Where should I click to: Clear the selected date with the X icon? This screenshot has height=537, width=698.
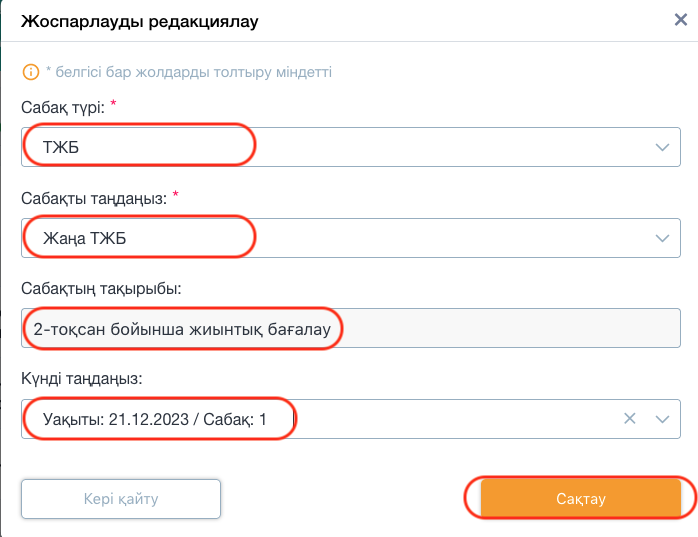click(x=629, y=418)
